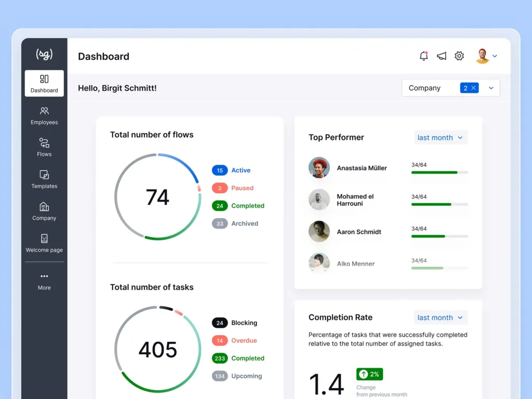This screenshot has width=532, height=399.
Task: Open the user profile menu
Action: [483, 56]
